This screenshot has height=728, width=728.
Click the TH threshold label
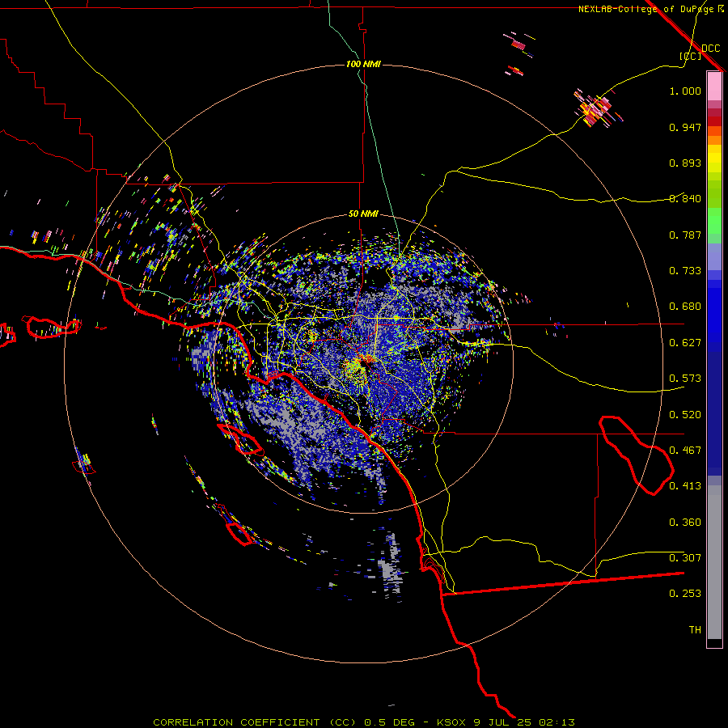695,630
